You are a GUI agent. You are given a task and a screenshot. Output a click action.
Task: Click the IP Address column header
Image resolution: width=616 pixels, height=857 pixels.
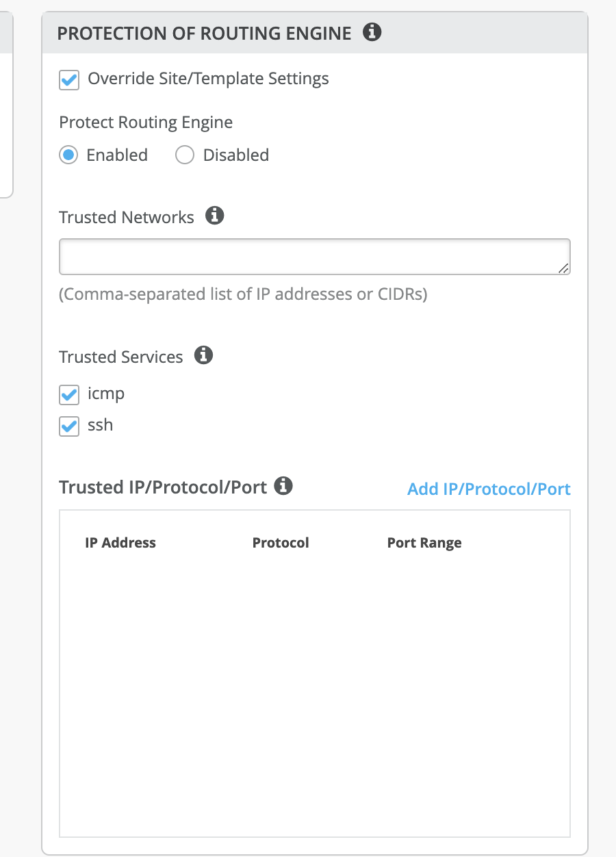[120, 543]
